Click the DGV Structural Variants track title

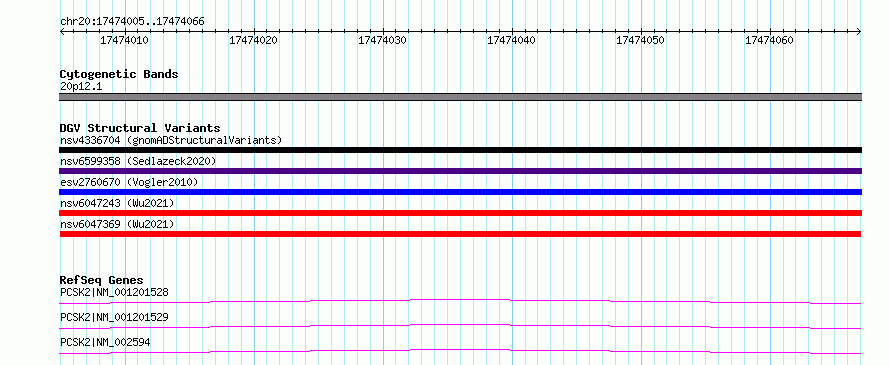click(x=140, y=128)
